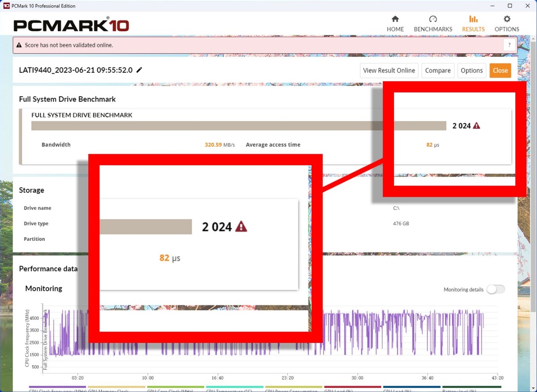
Task: Click the 'Monitoring details' label text
Action: coord(464,290)
